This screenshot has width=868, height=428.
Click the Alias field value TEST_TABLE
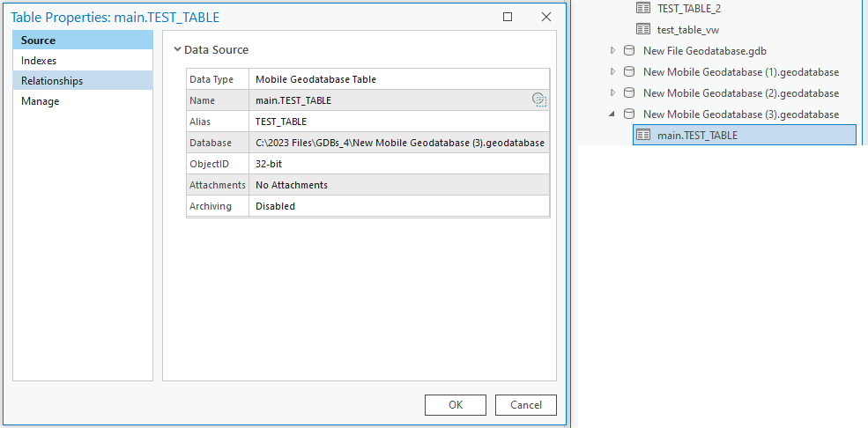(281, 122)
